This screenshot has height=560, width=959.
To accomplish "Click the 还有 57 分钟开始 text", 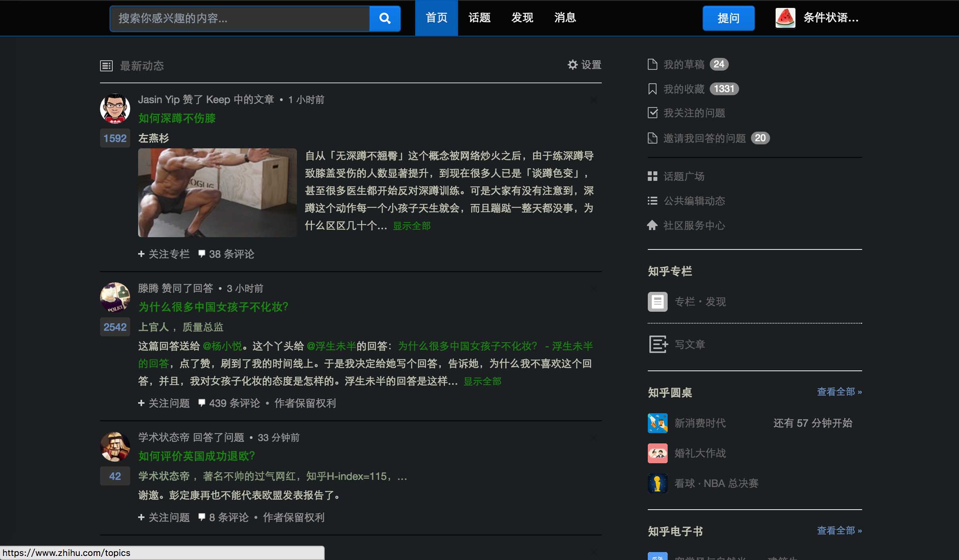I will click(x=813, y=423).
